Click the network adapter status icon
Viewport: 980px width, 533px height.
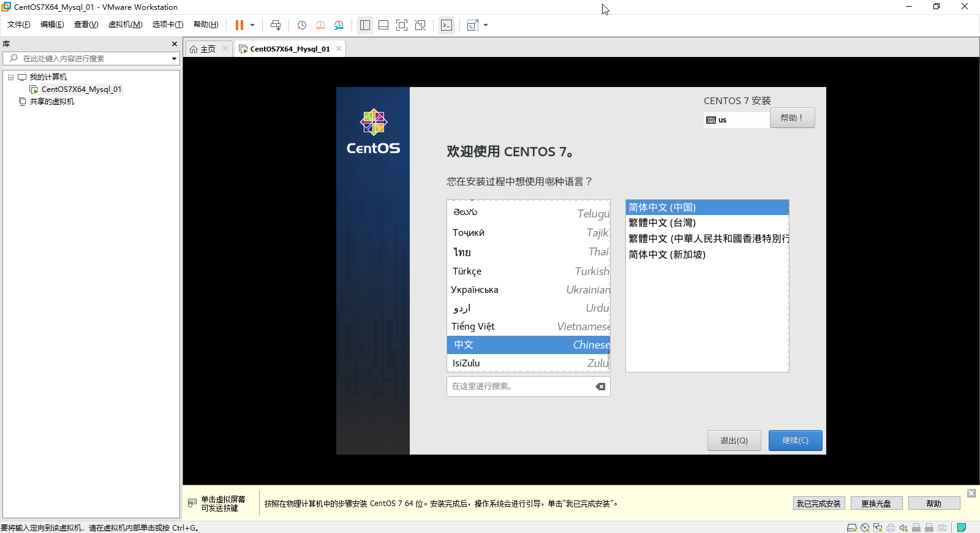pos(878,527)
